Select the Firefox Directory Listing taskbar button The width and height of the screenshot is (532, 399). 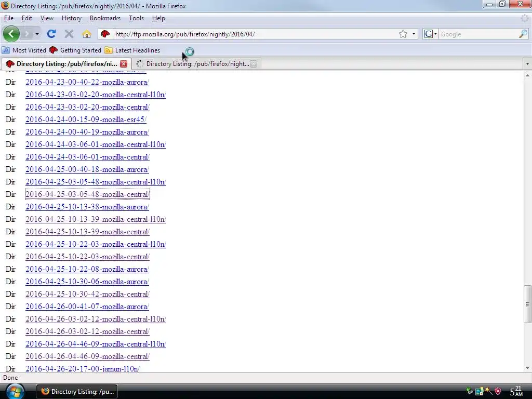tap(77, 392)
